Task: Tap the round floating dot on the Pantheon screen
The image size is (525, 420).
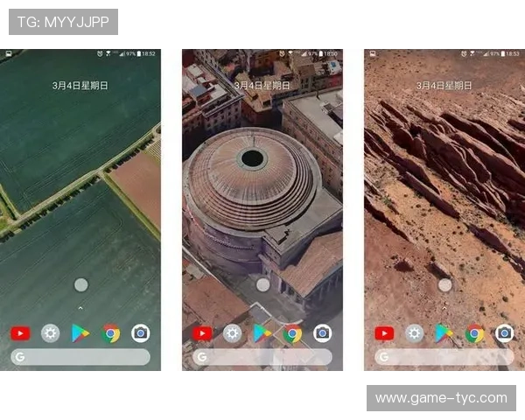Action: pos(262,285)
